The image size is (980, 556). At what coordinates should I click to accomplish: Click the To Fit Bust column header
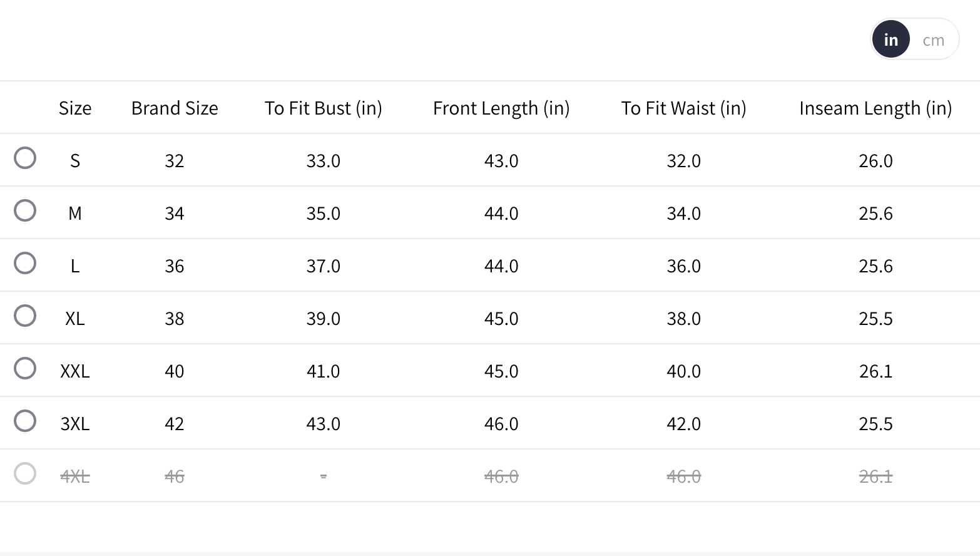(323, 108)
